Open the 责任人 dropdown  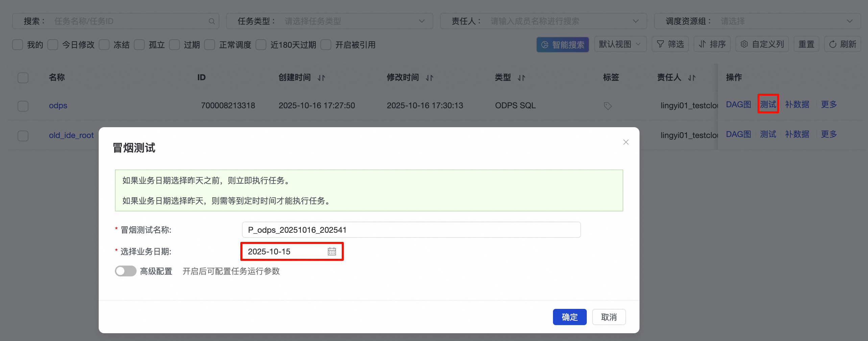(544, 21)
